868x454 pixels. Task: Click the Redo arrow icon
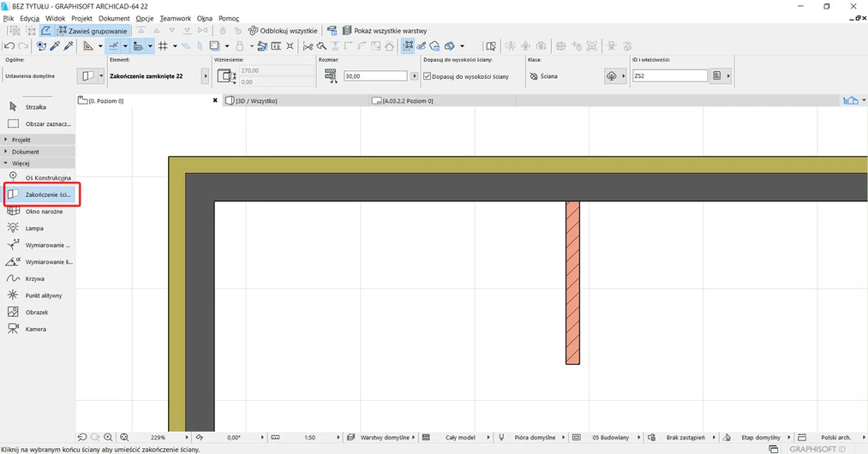pos(23,46)
